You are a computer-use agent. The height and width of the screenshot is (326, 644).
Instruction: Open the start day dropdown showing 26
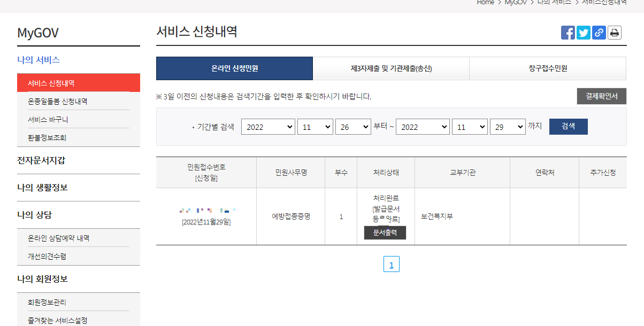[x=353, y=127]
